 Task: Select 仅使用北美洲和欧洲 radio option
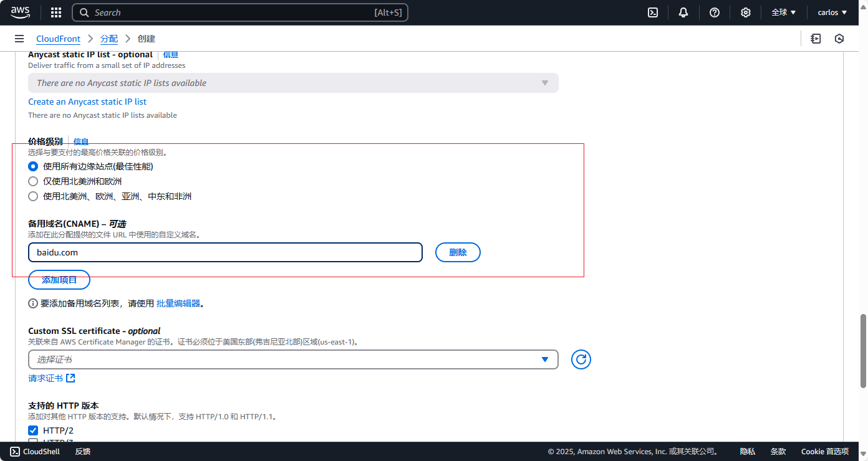[33, 181]
